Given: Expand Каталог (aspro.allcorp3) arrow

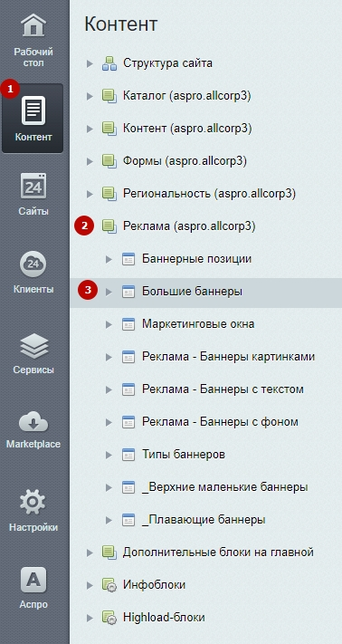Looking at the screenshot, I should click(x=90, y=97).
